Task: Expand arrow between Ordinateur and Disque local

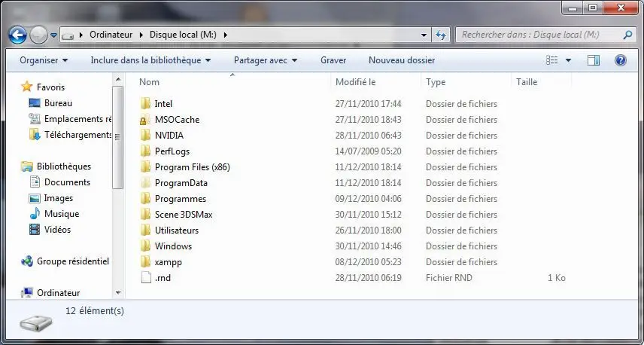Action: (141, 35)
